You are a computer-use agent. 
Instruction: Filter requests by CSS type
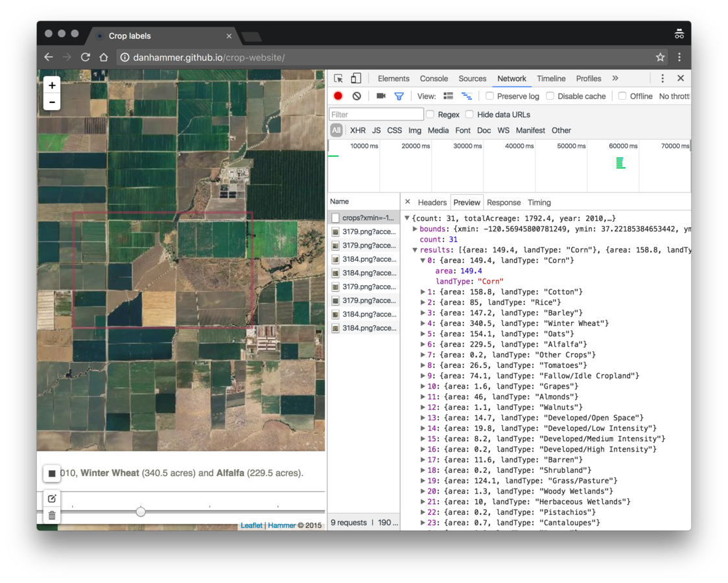click(394, 130)
